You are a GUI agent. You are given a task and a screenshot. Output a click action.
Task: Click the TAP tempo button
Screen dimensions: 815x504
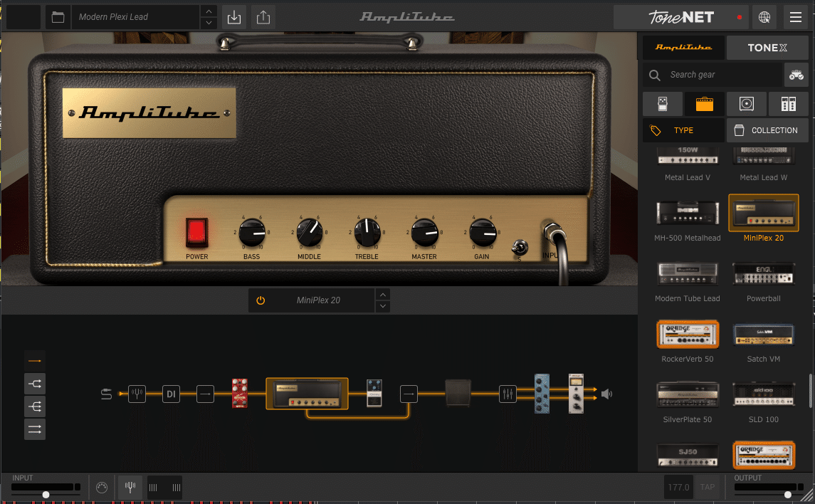click(708, 488)
